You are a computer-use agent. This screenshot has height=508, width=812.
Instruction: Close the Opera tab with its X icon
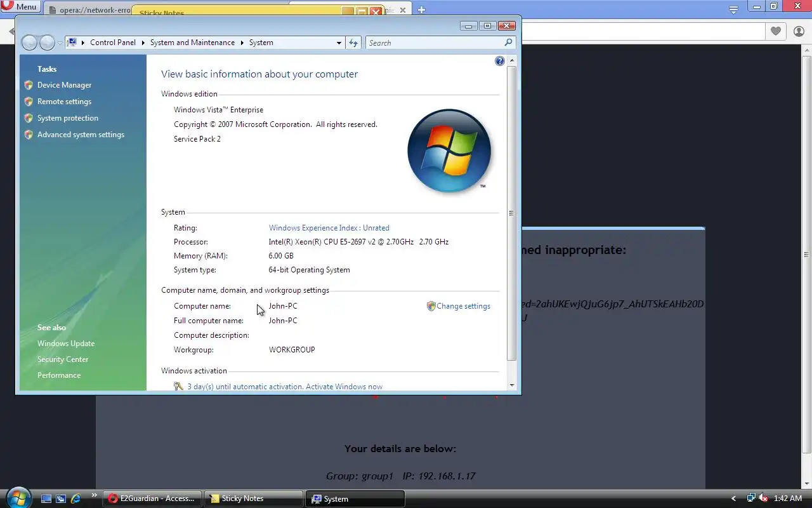(x=402, y=10)
